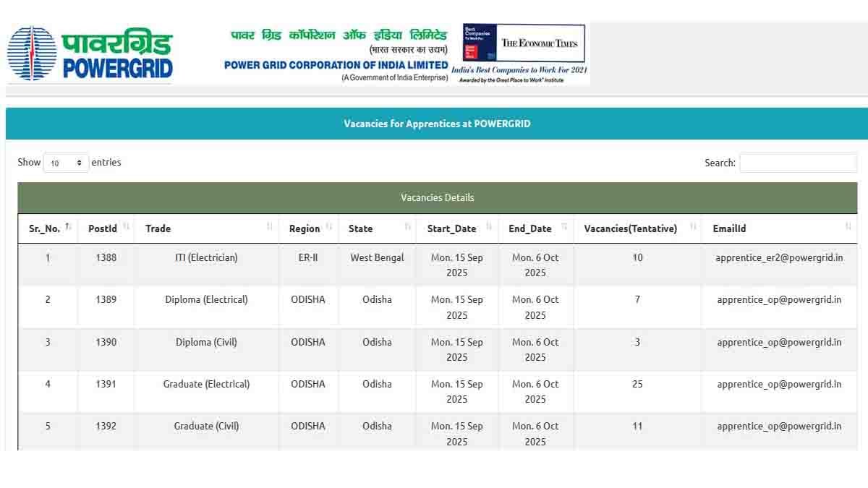Viewport: 868px width, 488px height.
Task: Sort the Region column ascending
Action: [x=328, y=228]
